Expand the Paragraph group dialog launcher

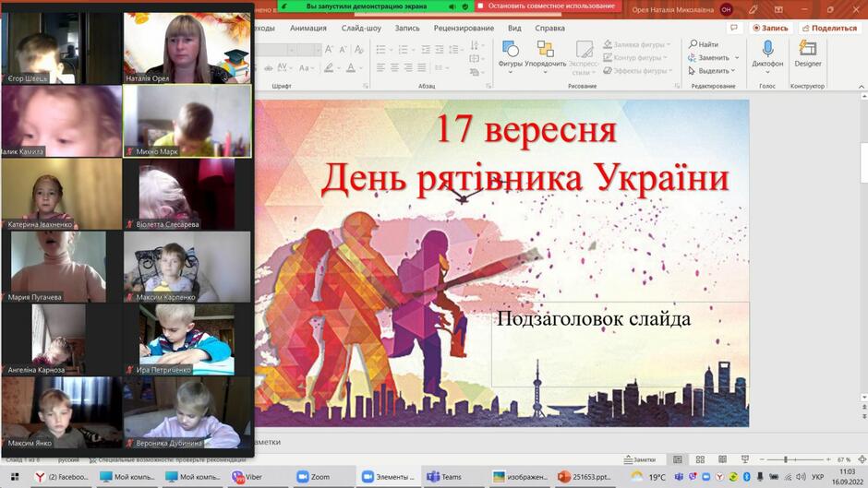(488, 86)
